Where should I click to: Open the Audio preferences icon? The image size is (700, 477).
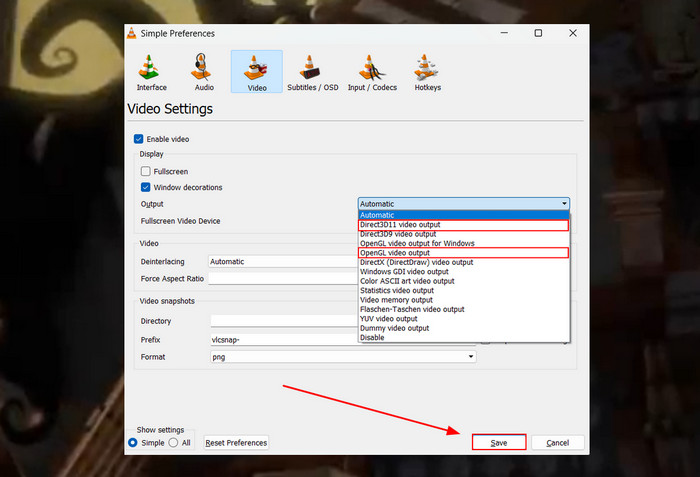tap(204, 72)
